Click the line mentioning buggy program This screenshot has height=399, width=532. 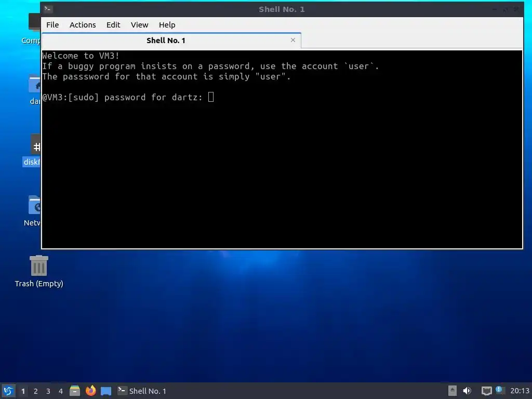point(210,66)
